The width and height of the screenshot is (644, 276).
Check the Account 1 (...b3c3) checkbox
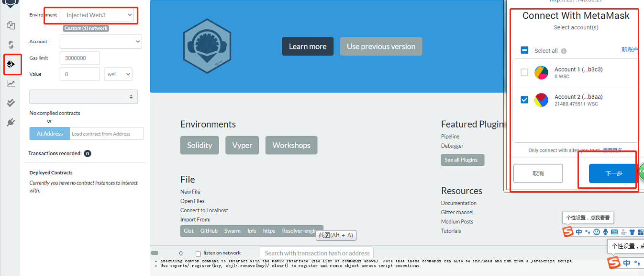click(524, 72)
